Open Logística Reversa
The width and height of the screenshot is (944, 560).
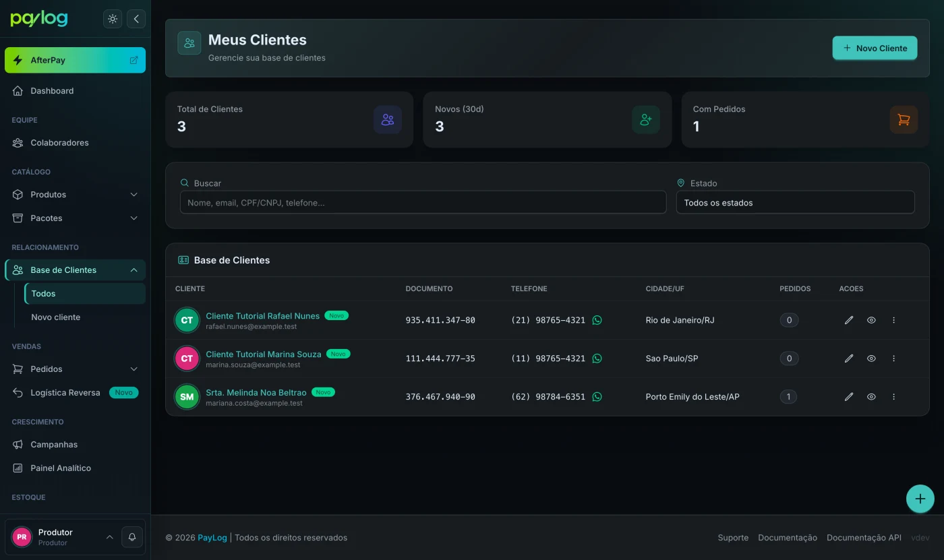[75, 393]
